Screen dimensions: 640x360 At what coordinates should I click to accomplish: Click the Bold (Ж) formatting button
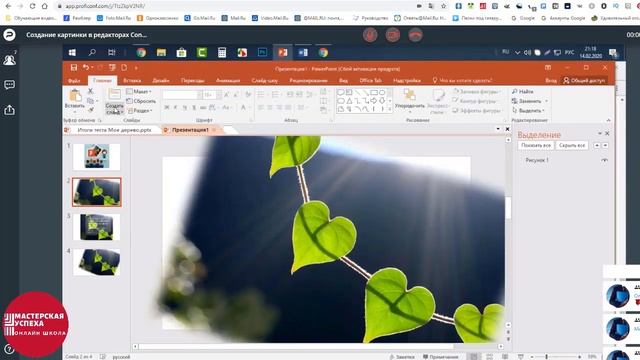pyautogui.click(x=167, y=107)
